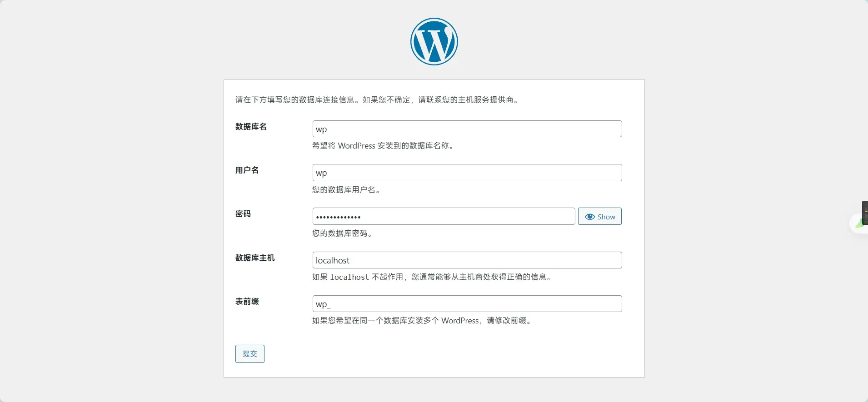Click the 密码 password field
868x402 pixels.
pos(444,217)
